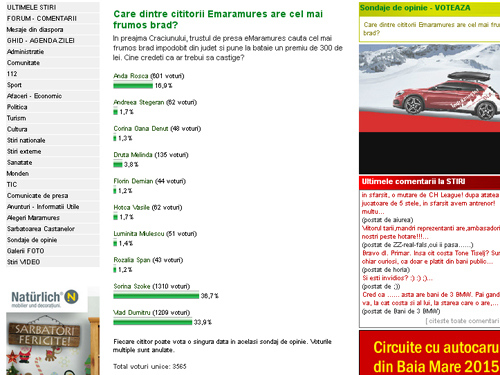This screenshot has width=500, height=375.
Task: Click the Sorina Szoke candidate name
Action: point(132,286)
